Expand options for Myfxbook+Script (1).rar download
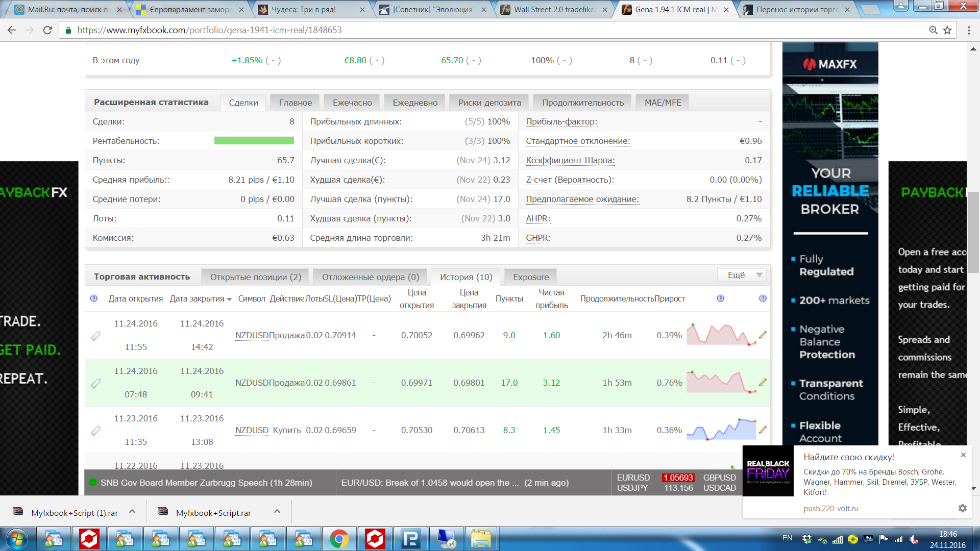The width and height of the screenshot is (980, 551). (x=132, y=511)
